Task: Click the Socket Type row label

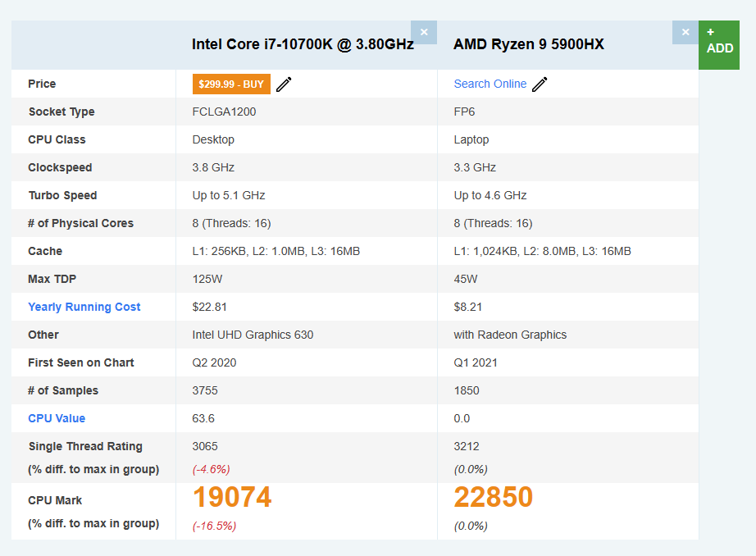Action: (61, 112)
